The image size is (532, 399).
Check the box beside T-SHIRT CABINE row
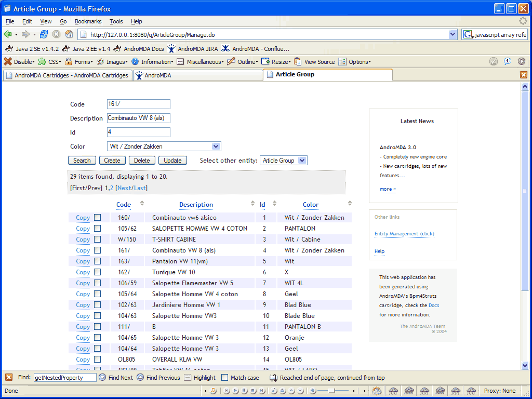pyautogui.click(x=98, y=240)
